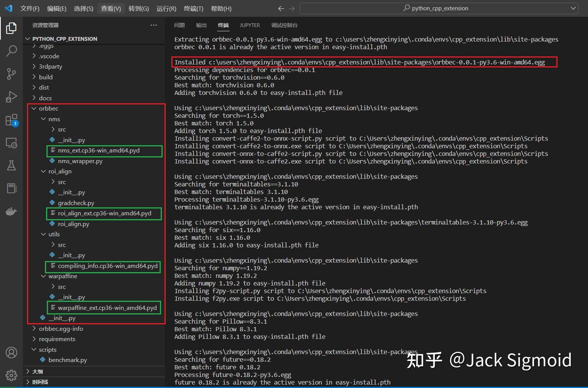
Task: Open the Run and Debug view
Action: click(x=11, y=96)
